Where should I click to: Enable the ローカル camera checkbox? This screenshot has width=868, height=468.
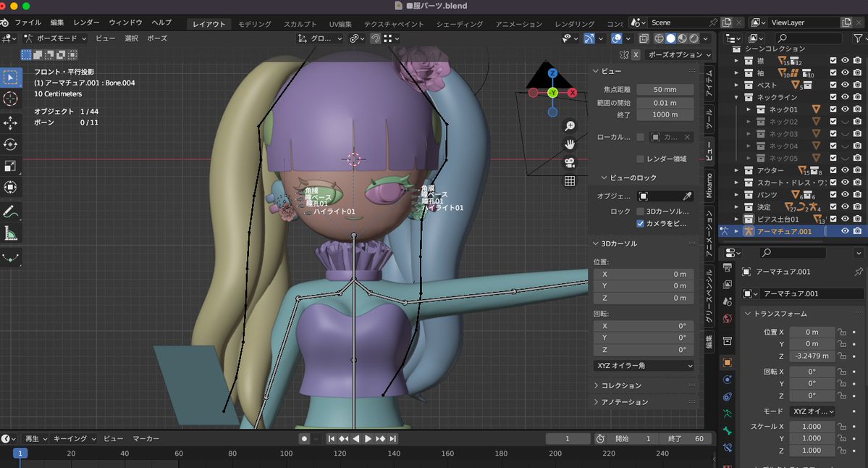640,137
